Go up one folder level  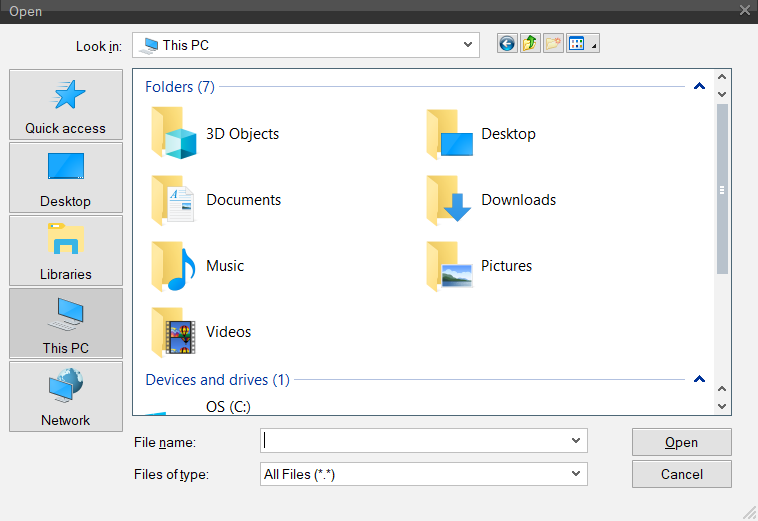530,44
